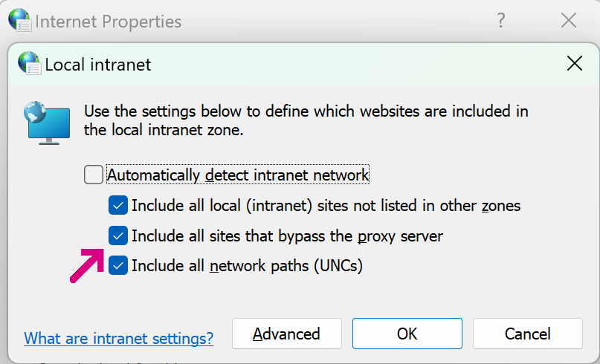This screenshot has width=600, height=364.
Task: Enable Automatically detect intranet network checkbox
Action: click(x=94, y=175)
